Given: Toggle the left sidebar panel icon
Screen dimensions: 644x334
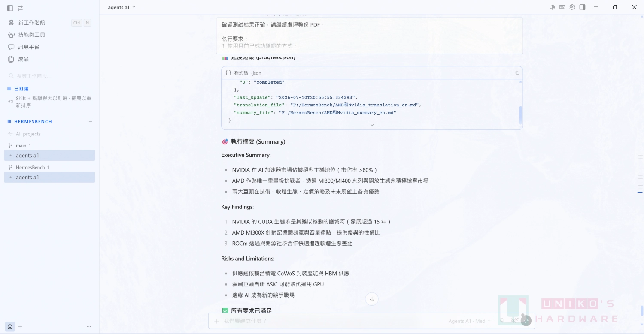Looking at the screenshot, I should click(x=10, y=8).
